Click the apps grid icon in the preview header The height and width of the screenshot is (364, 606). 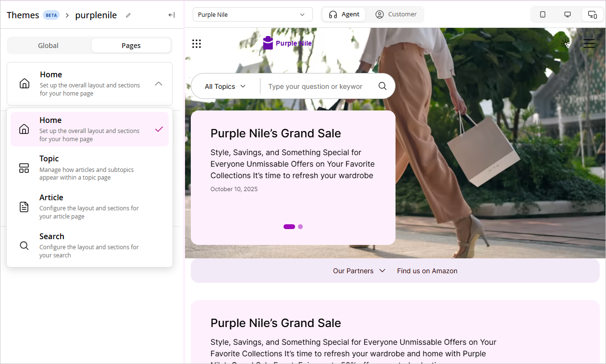point(197,43)
